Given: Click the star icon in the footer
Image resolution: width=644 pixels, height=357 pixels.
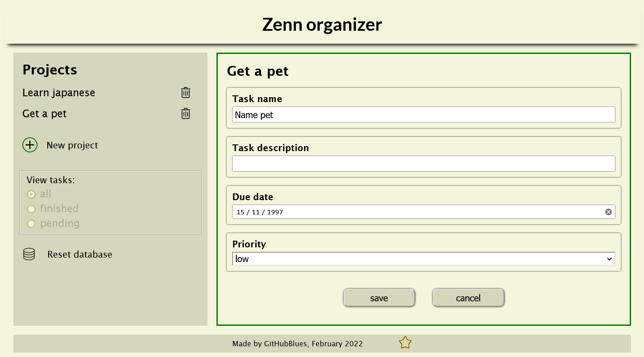Looking at the screenshot, I should click(x=405, y=343).
